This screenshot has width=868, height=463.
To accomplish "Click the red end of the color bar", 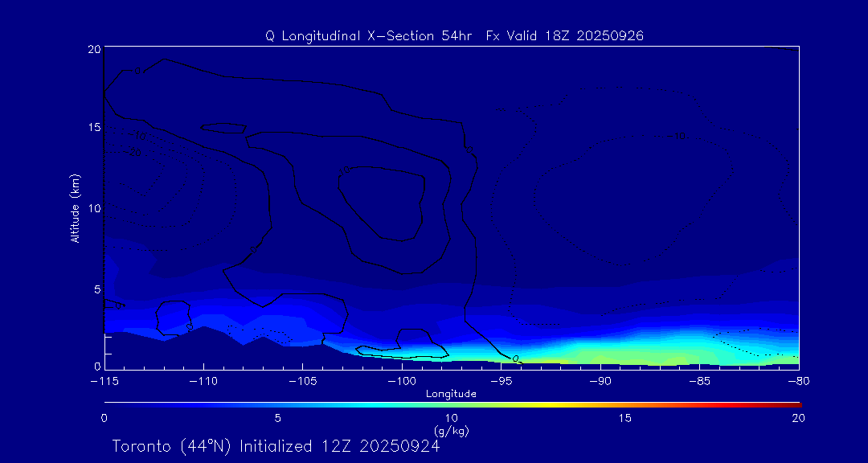I will pyautogui.click(x=792, y=403).
